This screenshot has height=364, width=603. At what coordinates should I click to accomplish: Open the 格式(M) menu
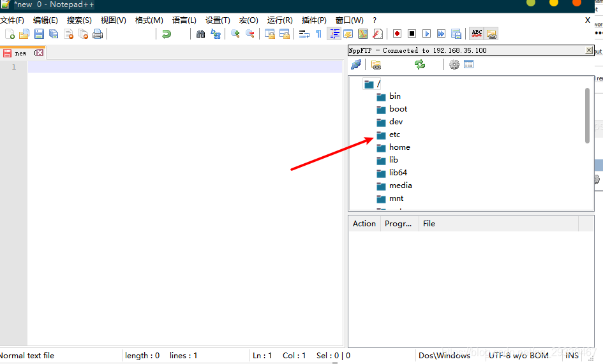pyautogui.click(x=149, y=20)
